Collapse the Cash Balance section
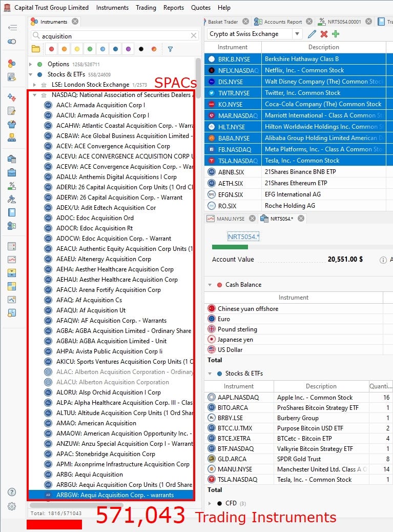393x532 pixels. click(x=210, y=285)
